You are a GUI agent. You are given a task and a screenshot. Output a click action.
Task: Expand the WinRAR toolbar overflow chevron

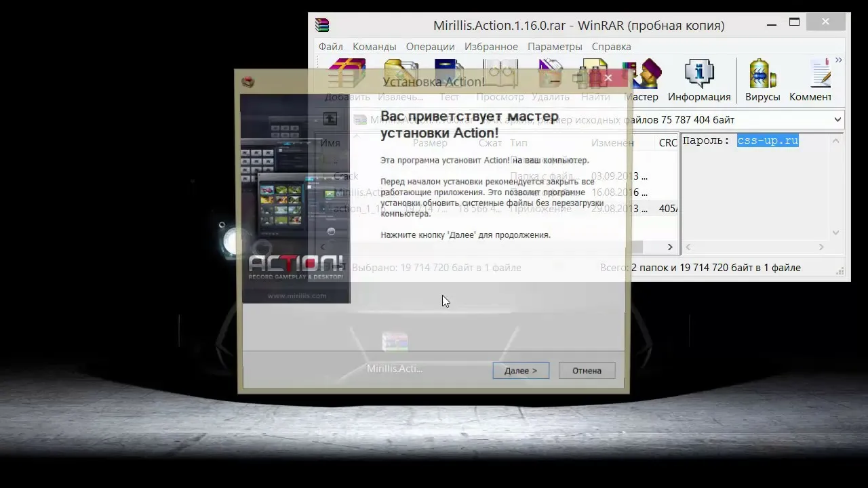click(x=839, y=60)
